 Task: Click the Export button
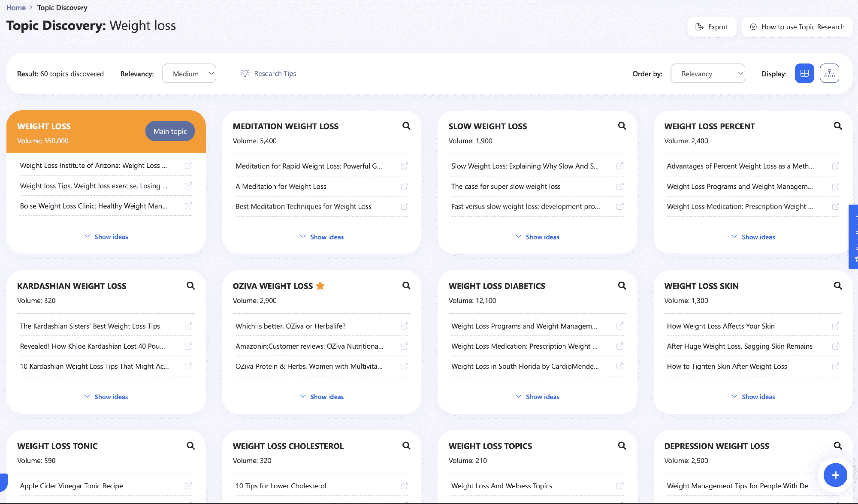pos(712,27)
